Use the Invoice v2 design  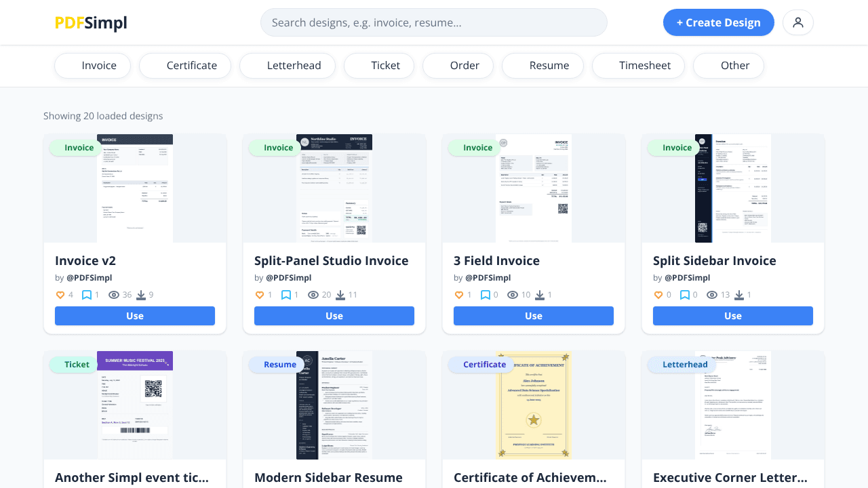tap(135, 316)
